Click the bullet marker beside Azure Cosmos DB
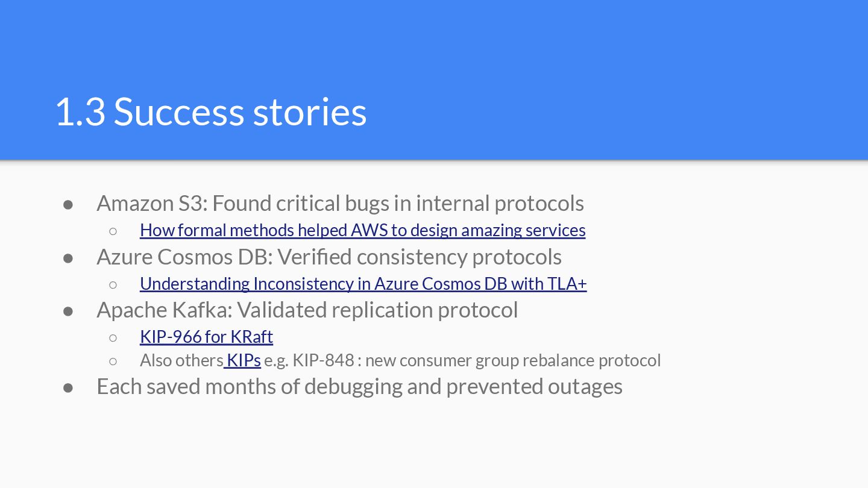Screen dimensions: 868x488 68,258
